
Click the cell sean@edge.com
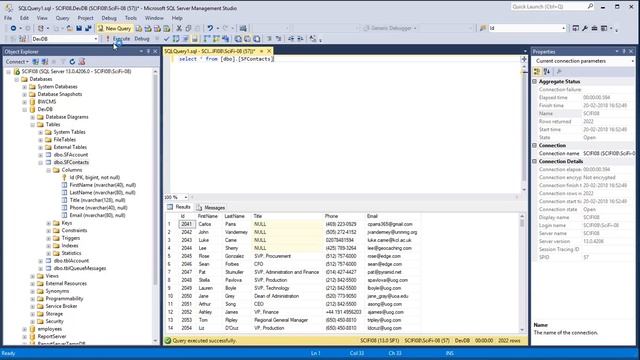384,264
